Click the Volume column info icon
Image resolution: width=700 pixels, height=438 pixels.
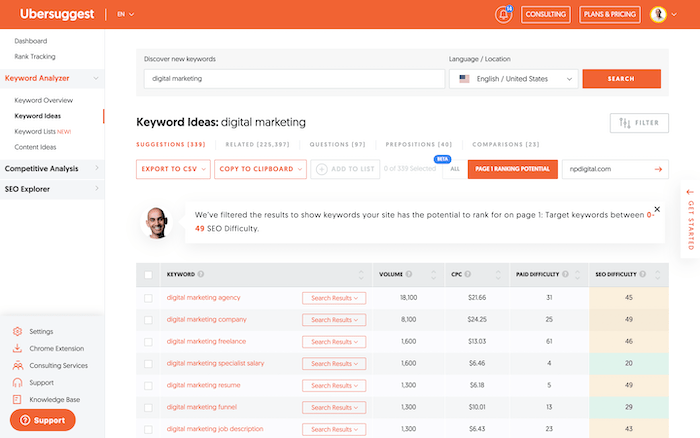(408, 274)
